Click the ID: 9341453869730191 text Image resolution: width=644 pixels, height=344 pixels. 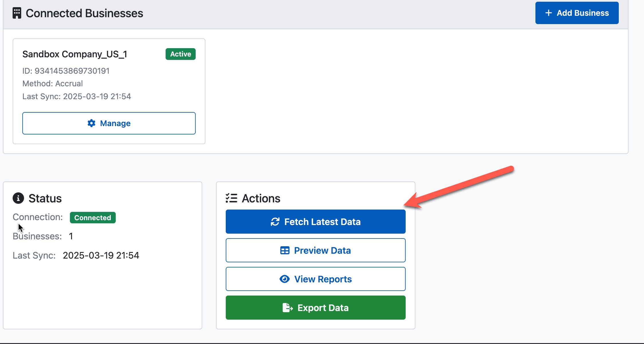pos(66,71)
